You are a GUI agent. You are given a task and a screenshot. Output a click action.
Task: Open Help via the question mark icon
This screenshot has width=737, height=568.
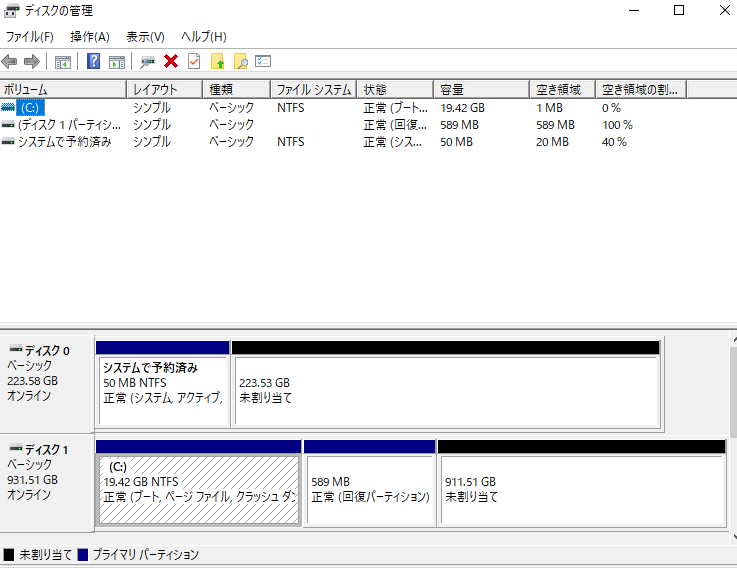point(94,61)
